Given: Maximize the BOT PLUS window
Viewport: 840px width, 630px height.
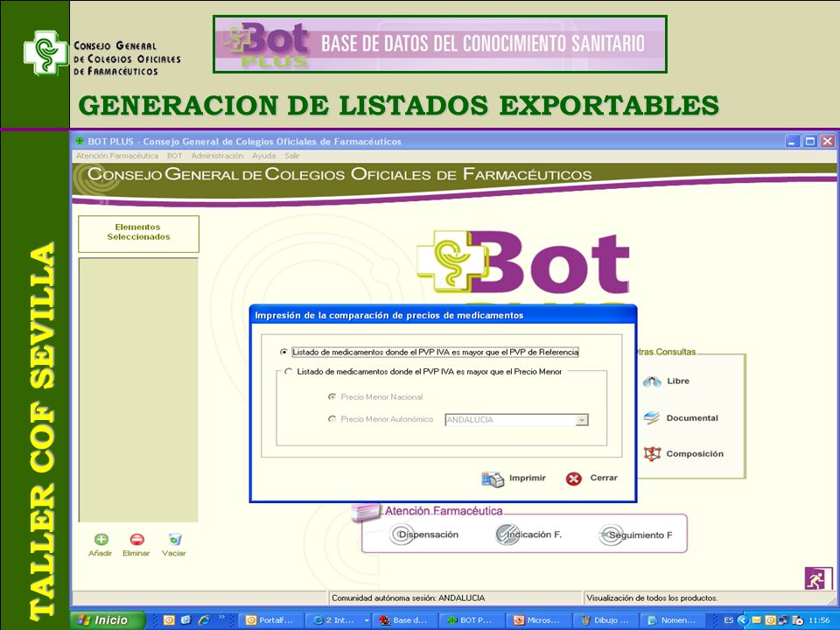Looking at the screenshot, I should 810,142.
